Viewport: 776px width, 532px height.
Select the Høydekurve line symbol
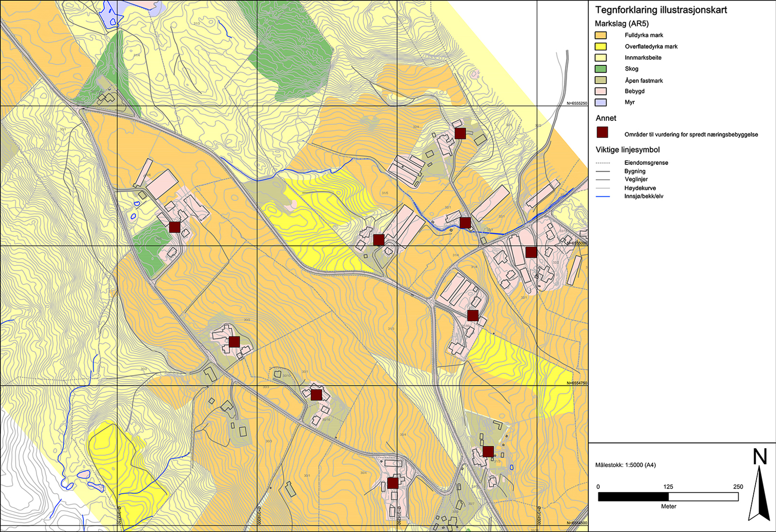coord(602,188)
